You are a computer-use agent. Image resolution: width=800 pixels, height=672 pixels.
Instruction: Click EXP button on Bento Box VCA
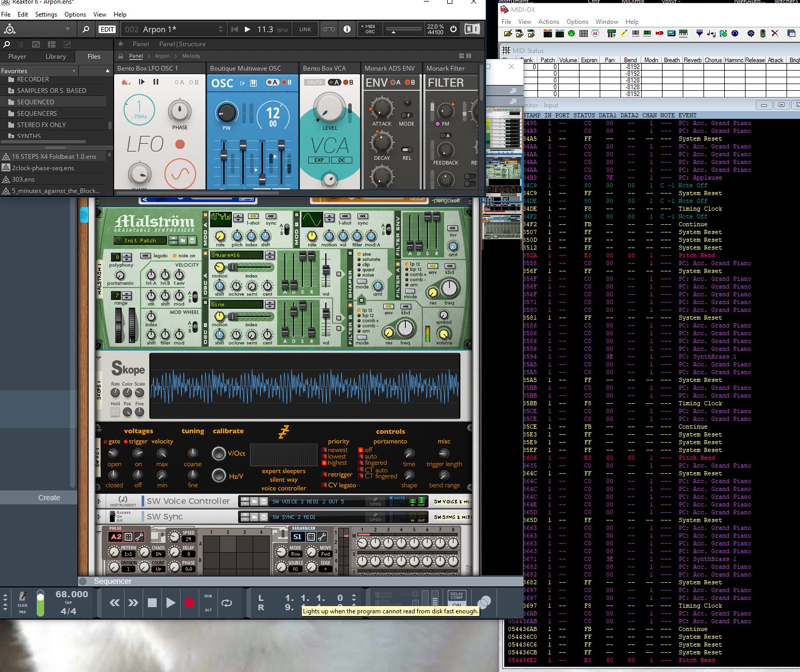pyautogui.click(x=319, y=160)
